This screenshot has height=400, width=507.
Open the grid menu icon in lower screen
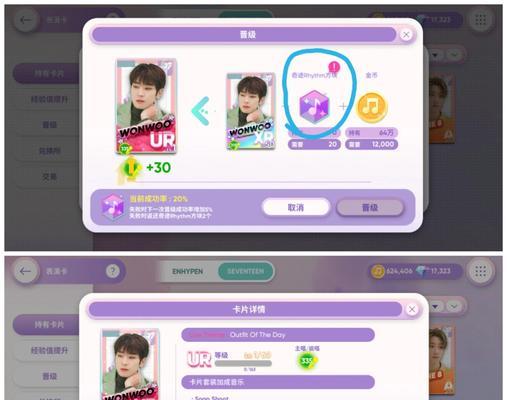[x=480, y=271]
